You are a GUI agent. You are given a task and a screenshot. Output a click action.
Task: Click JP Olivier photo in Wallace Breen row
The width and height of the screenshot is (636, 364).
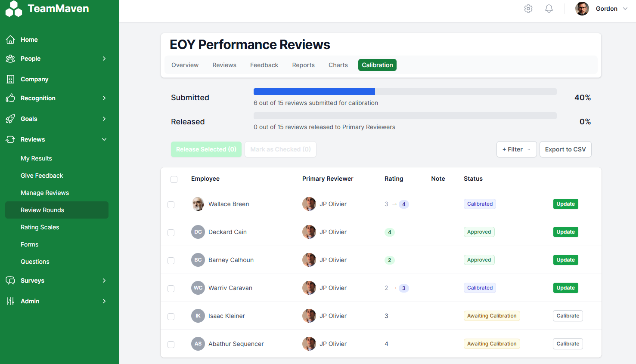click(309, 204)
